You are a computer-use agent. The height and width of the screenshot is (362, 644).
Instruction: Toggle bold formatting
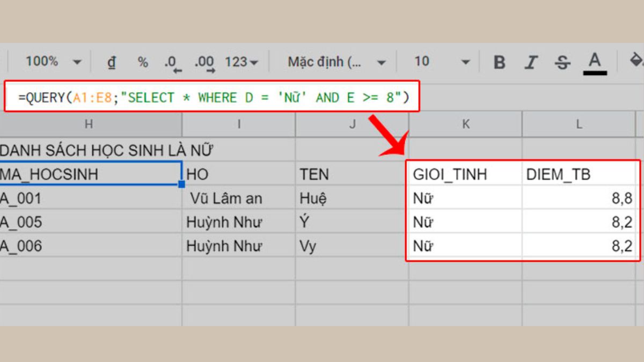click(x=499, y=63)
